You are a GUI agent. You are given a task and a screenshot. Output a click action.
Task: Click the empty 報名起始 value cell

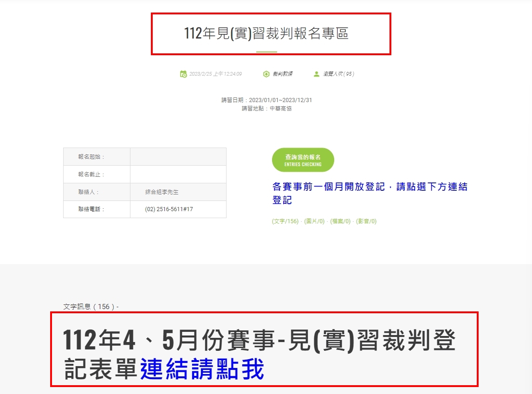click(178, 157)
